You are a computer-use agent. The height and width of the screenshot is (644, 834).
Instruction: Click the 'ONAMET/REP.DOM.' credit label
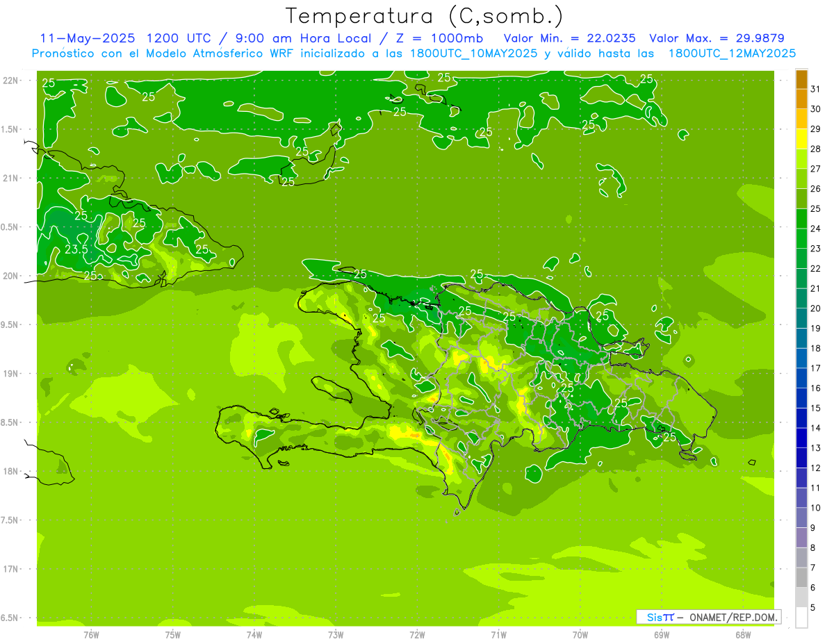click(x=733, y=617)
